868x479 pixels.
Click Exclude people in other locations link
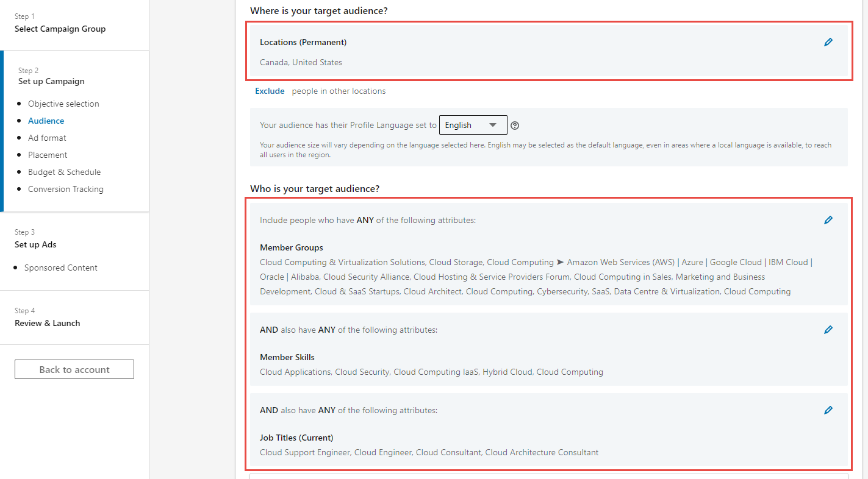[x=270, y=91]
